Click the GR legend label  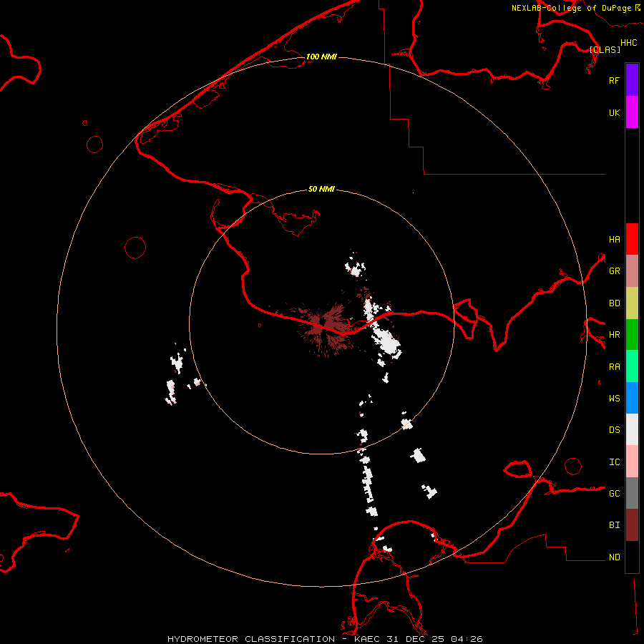[614, 271]
